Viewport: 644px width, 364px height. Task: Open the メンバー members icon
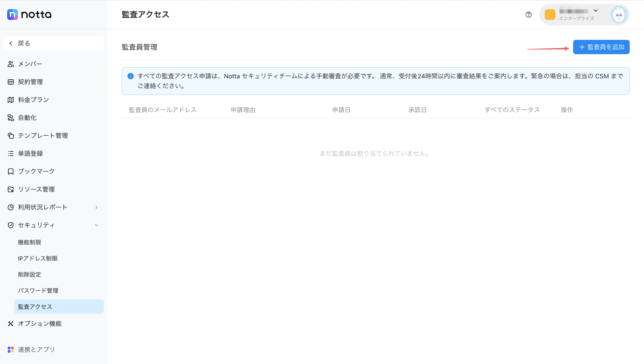11,64
